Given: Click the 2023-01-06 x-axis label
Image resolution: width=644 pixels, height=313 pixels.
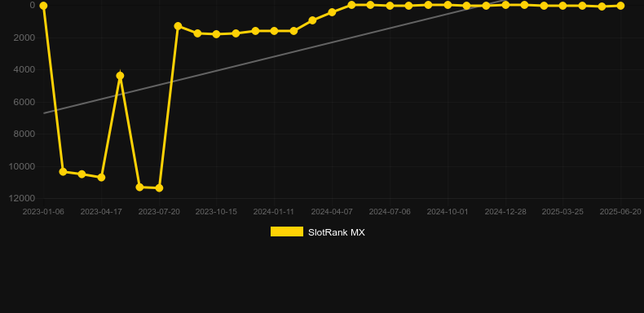Looking at the screenshot, I should [x=43, y=212].
